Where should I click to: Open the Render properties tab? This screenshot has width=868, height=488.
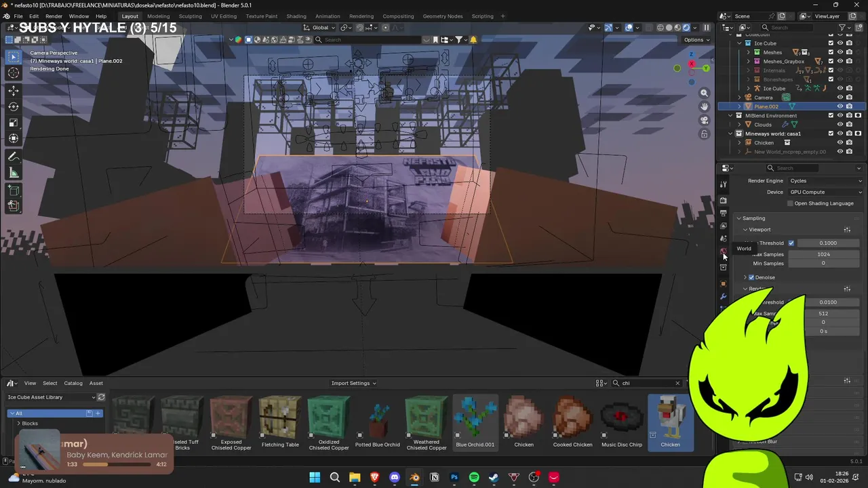click(724, 201)
